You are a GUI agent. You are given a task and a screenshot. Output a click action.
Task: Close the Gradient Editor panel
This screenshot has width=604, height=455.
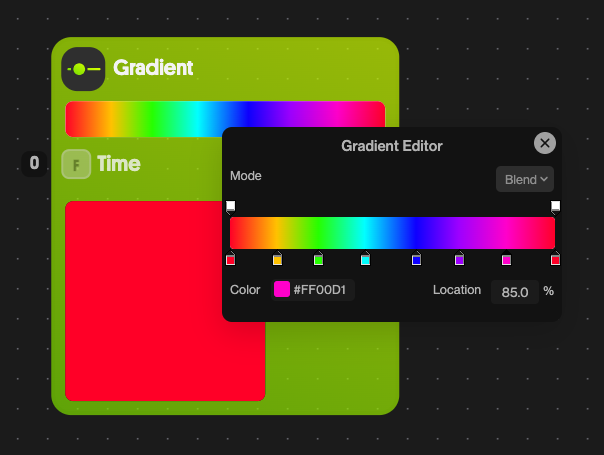click(x=545, y=143)
